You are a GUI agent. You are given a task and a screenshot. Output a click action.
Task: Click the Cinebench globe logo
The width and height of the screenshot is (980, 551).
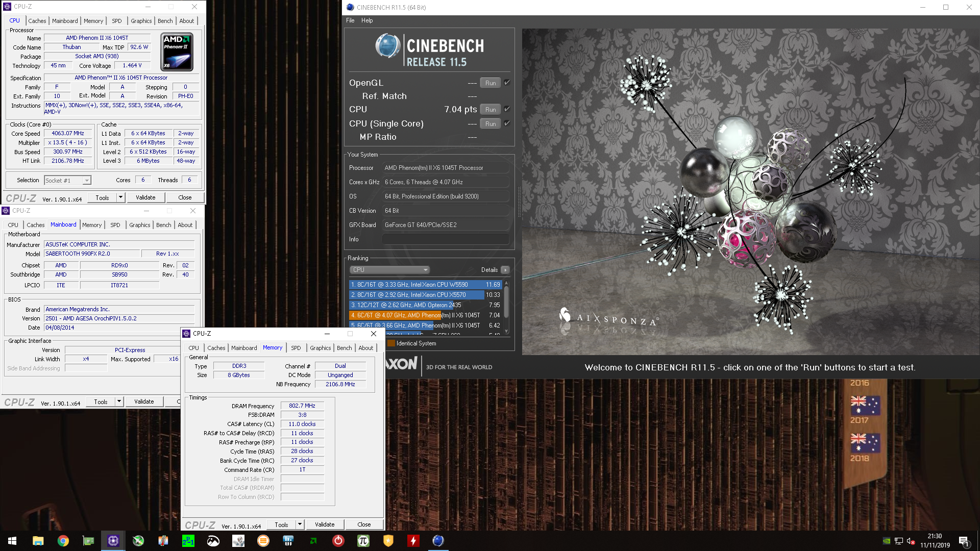pos(388,46)
